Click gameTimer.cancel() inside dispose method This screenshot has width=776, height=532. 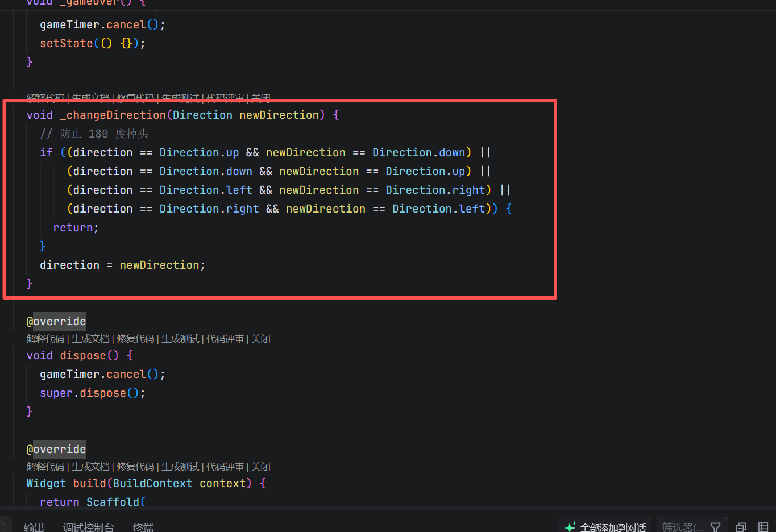[102, 374]
